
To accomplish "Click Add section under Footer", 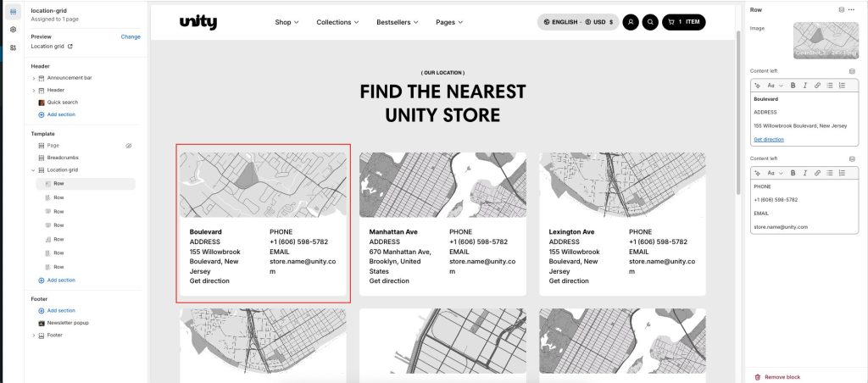I will (57, 310).
